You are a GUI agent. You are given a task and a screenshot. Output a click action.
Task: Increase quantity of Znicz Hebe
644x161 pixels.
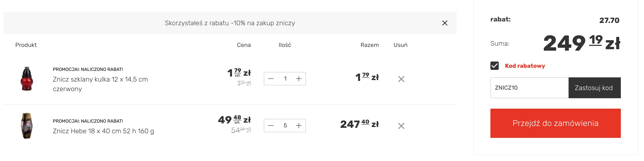pos(299,126)
